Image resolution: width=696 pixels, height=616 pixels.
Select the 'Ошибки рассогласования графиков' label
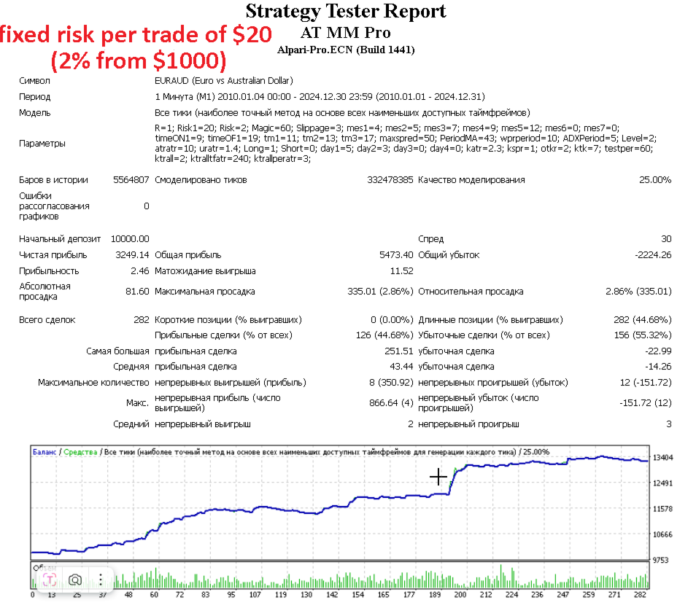tap(54, 206)
